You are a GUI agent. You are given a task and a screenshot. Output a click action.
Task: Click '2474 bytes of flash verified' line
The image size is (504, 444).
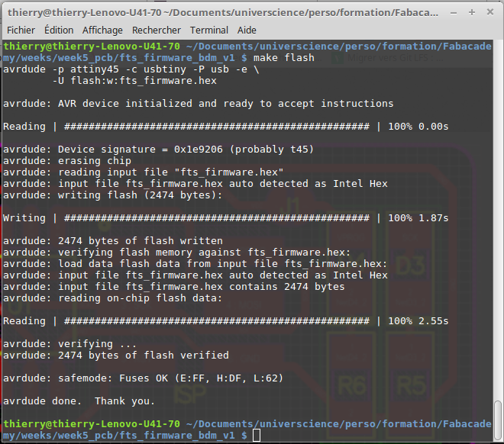(116, 356)
